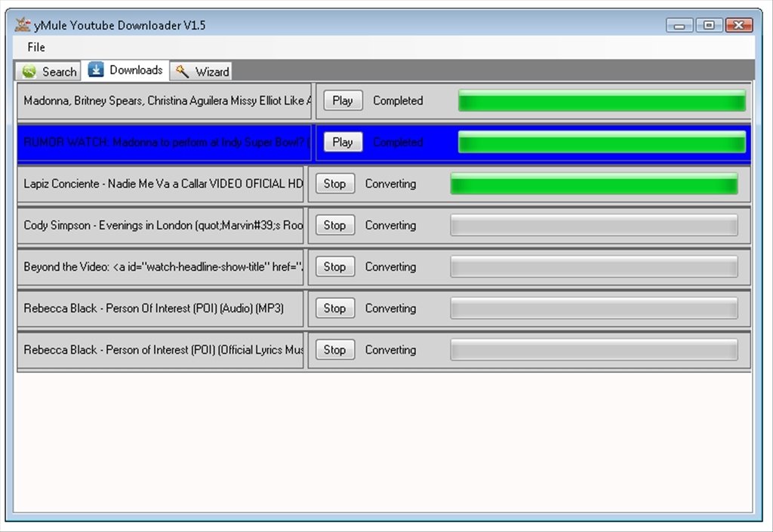The height and width of the screenshot is (532, 773).
Task: Click progress bar for Rebecca Black (Audio) (MP3)
Action: 594,309
